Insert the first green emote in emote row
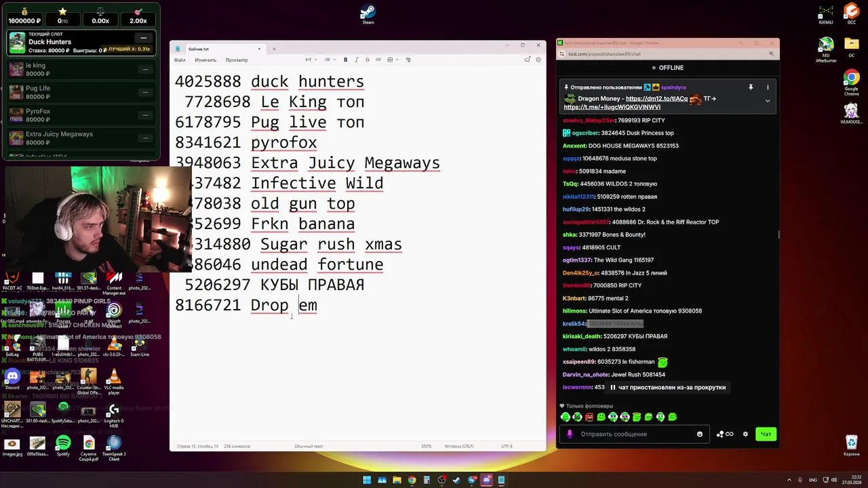 566,417
